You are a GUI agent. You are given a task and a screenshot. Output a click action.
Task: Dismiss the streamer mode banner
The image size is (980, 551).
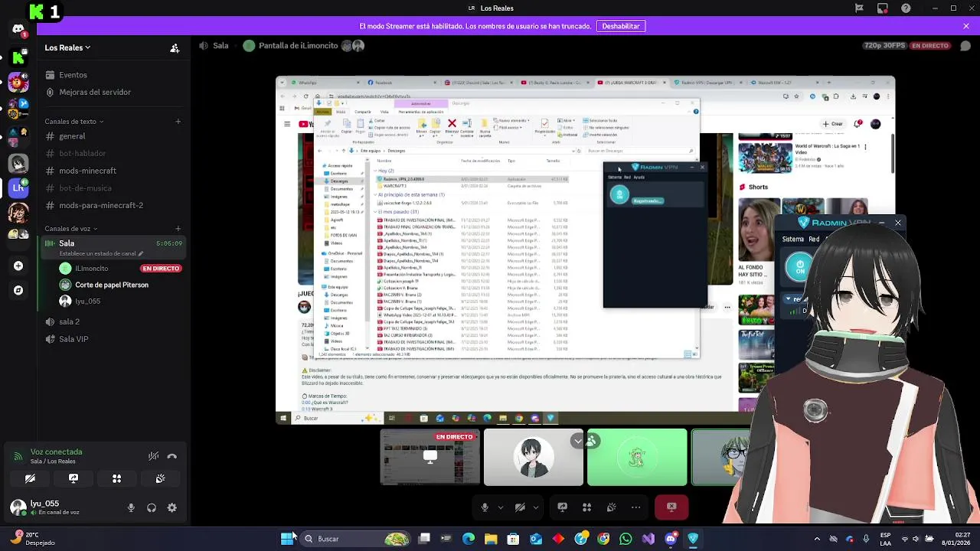click(x=966, y=26)
